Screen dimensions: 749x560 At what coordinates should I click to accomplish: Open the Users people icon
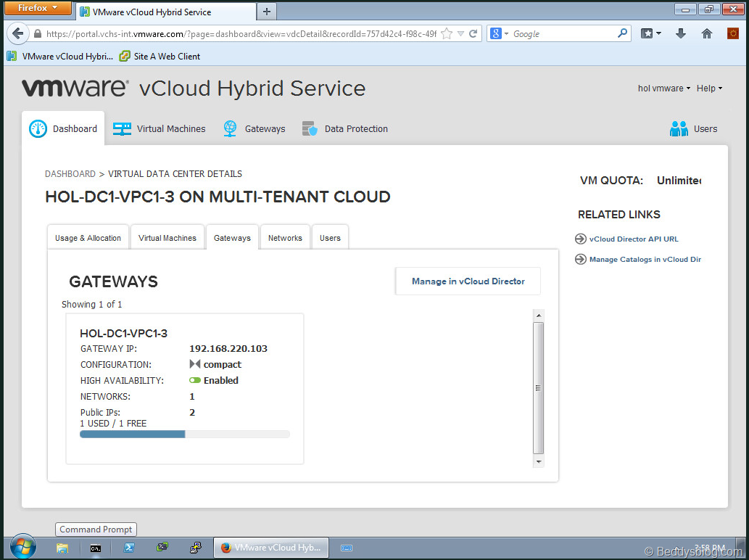[x=678, y=129]
